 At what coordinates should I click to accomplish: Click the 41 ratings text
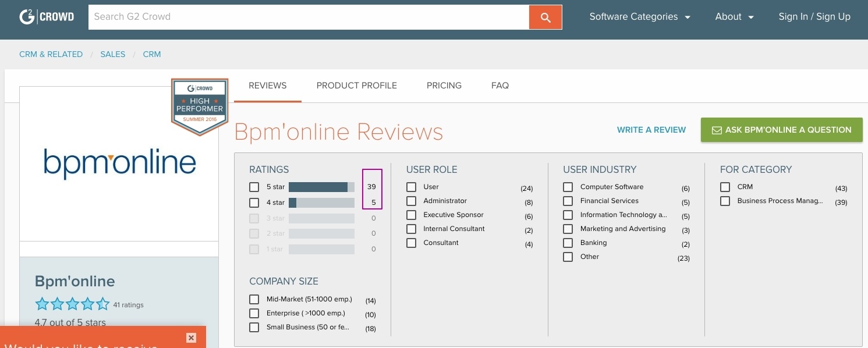point(129,305)
